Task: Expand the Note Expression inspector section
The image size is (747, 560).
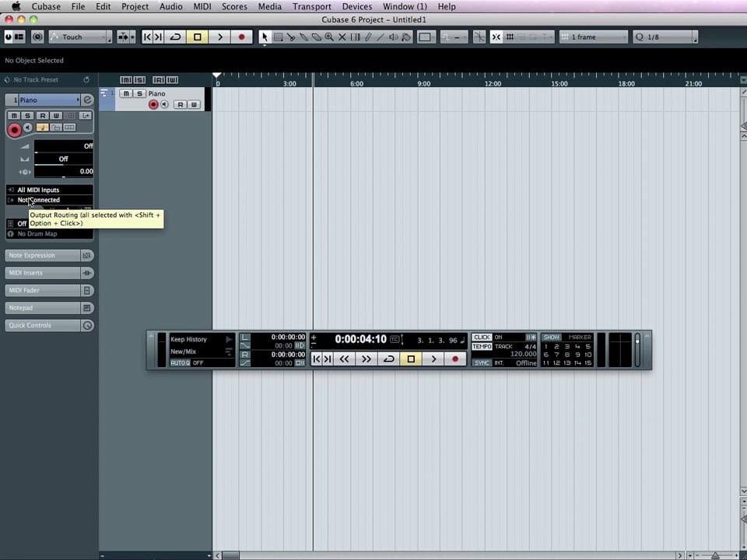Action: tap(42, 256)
